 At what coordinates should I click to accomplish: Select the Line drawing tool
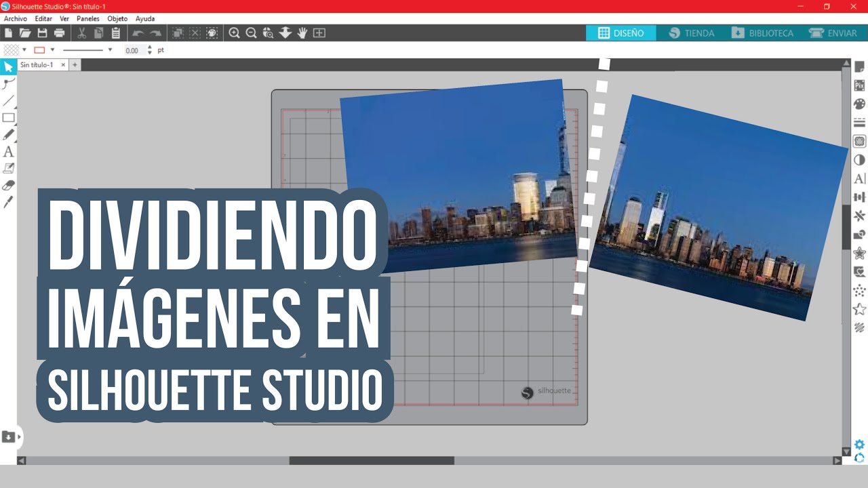click(8, 100)
